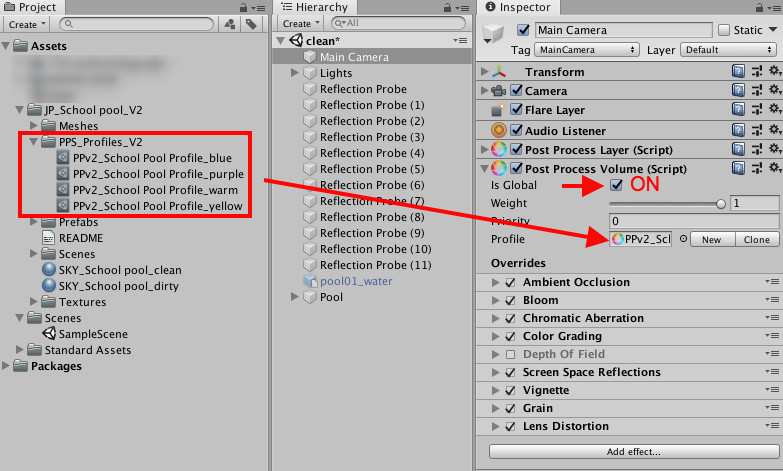Open Static dropdown arrow
This screenshot has width=783, height=471.
point(773,30)
